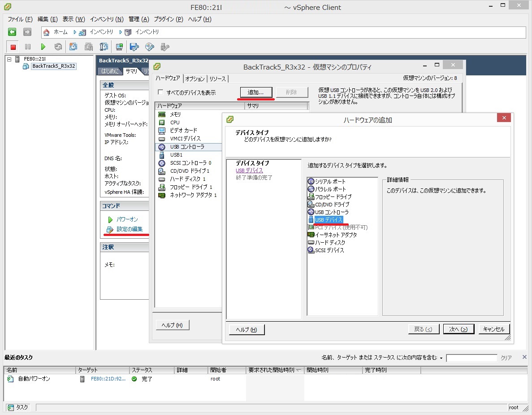The image size is (532, 415).
Task: Click USB デバイス wizard step link
Action: (x=249, y=170)
